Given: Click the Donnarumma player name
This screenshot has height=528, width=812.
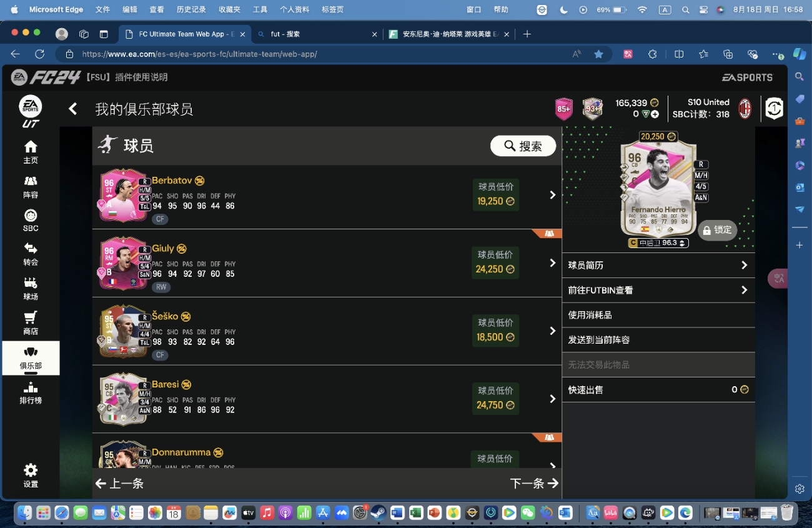Looking at the screenshot, I should [181, 452].
